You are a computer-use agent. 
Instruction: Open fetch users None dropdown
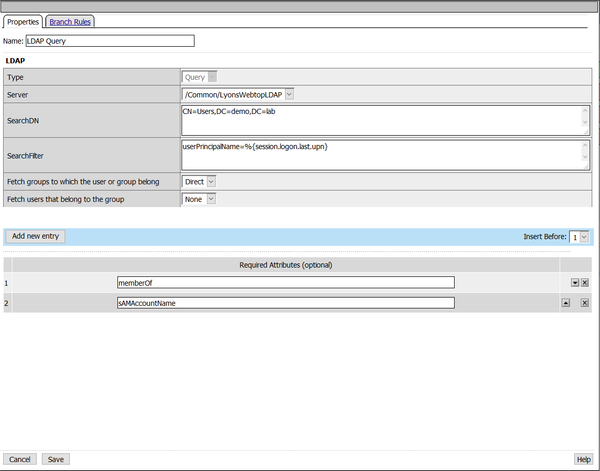coord(210,199)
